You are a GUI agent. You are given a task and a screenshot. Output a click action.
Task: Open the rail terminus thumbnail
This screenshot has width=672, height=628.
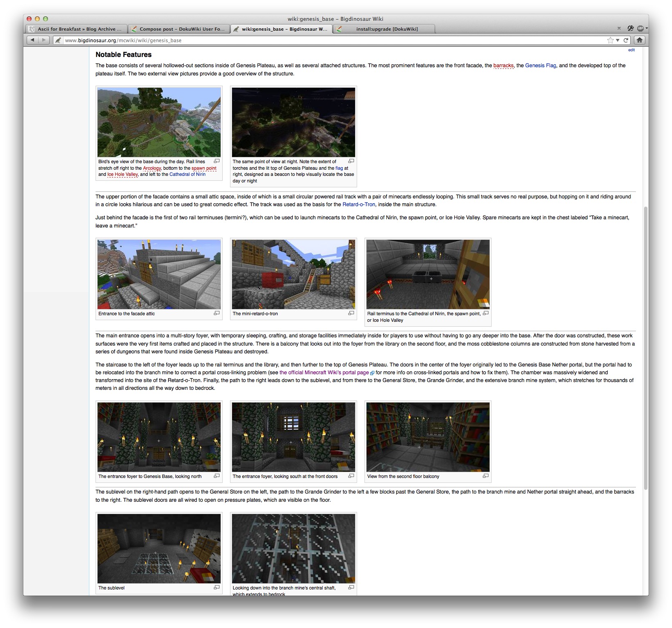[428, 274]
